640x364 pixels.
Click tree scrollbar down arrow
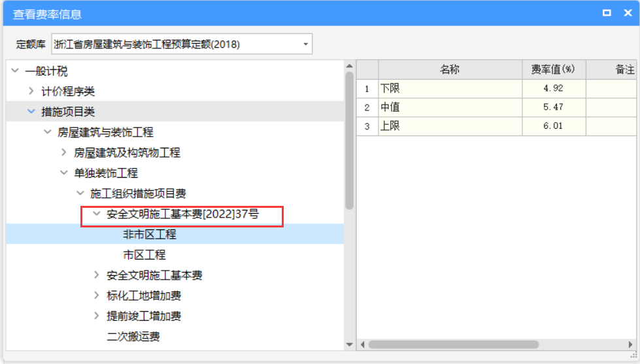(x=349, y=345)
